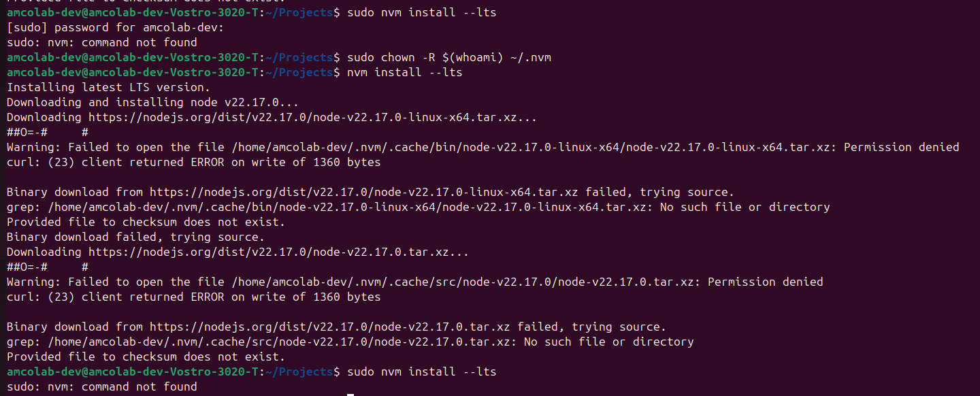
Task: Click the bottommost "sudo nvm install --lts" command
Action: (421, 372)
